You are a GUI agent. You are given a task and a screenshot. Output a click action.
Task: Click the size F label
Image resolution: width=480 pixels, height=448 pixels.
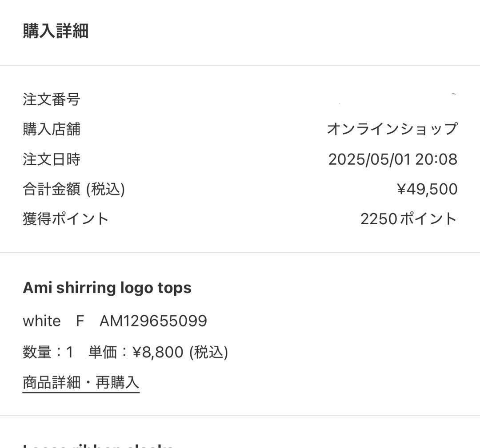[x=80, y=321]
